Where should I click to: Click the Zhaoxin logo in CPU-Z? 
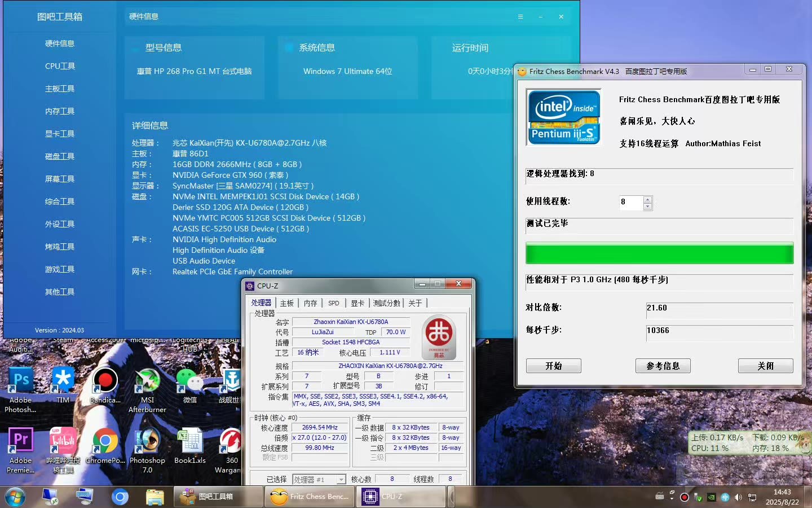pos(439,338)
